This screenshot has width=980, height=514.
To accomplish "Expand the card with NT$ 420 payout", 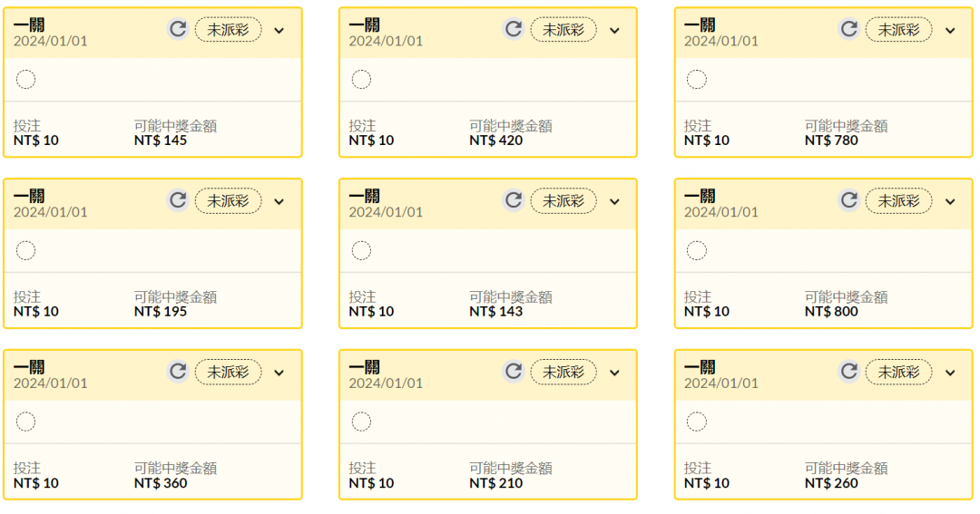I will coord(615,31).
